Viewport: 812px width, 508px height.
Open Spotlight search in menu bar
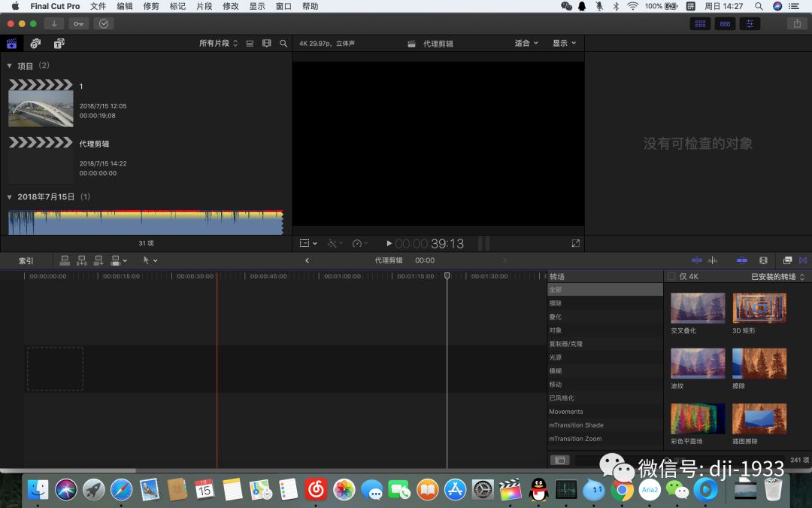[759, 6]
